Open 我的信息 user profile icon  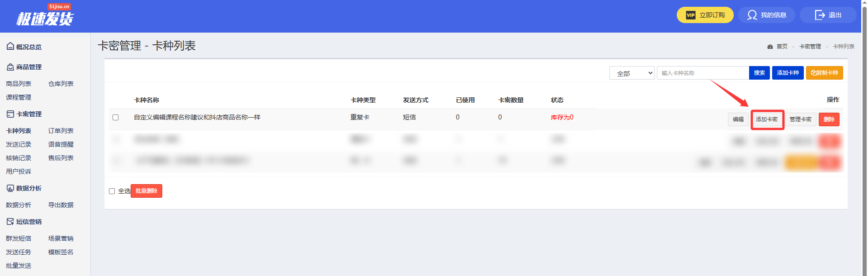[x=752, y=15]
